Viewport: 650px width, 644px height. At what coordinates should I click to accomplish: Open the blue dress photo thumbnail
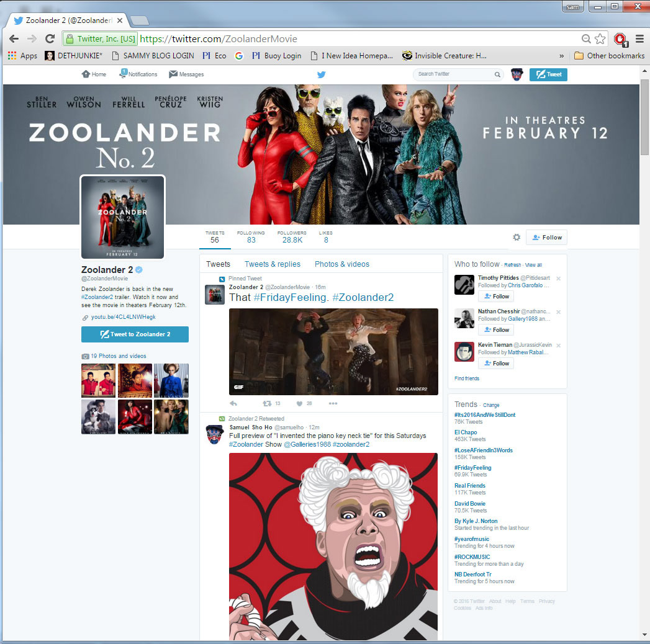click(171, 380)
